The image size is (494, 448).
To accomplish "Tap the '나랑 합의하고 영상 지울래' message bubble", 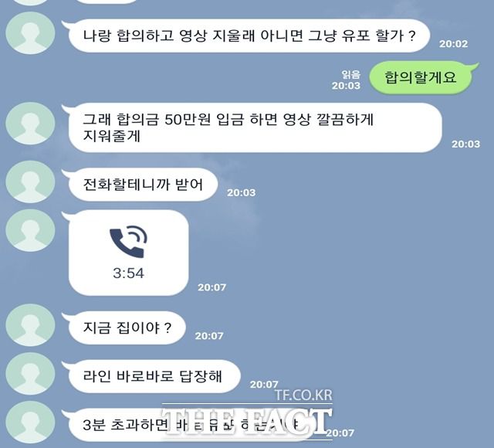I will point(249,36).
